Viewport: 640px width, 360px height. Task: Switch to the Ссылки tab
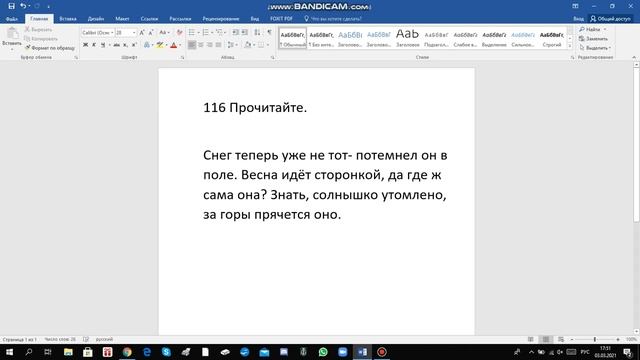pyautogui.click(x=149, y=19)
